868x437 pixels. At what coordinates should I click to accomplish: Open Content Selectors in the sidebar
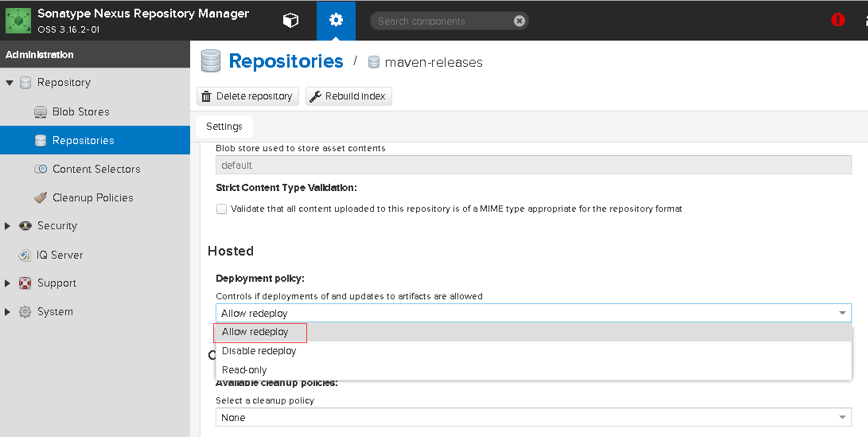click(x=96, y=169)
